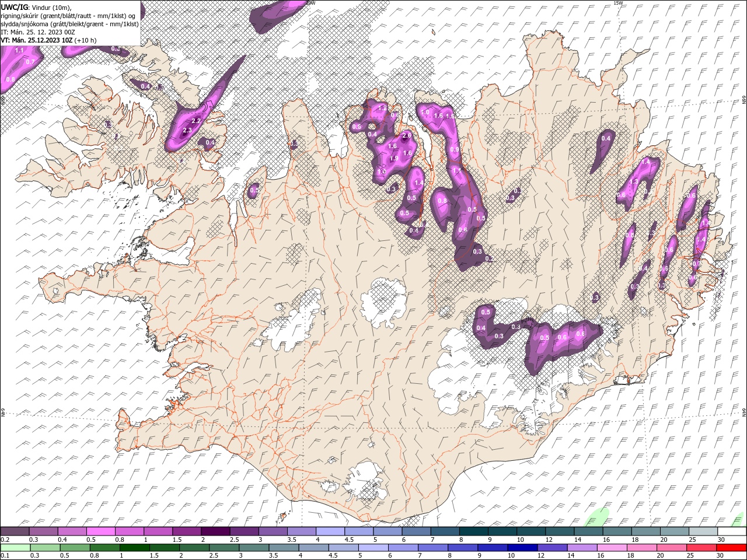747x560 pixels.
Task: Click the 2.2 precipitation value on the map
Action: [x=196, y=121]
